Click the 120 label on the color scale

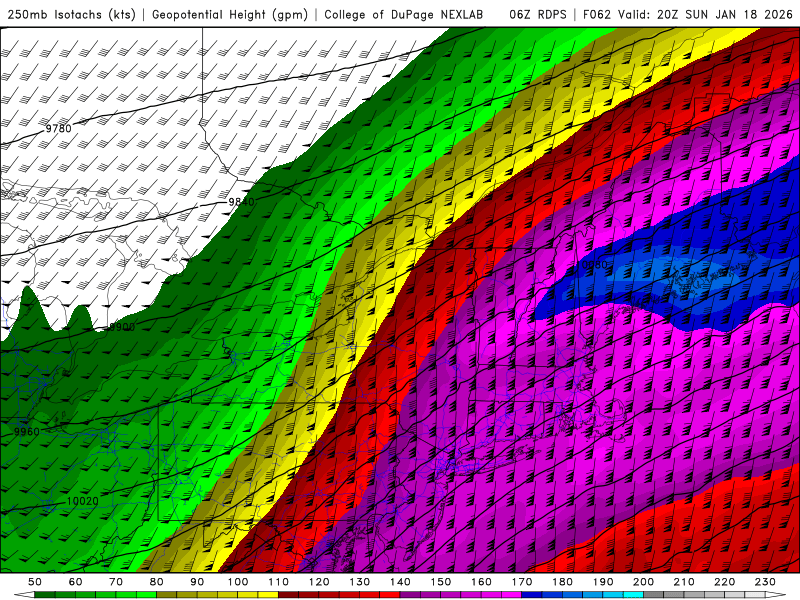319,582
